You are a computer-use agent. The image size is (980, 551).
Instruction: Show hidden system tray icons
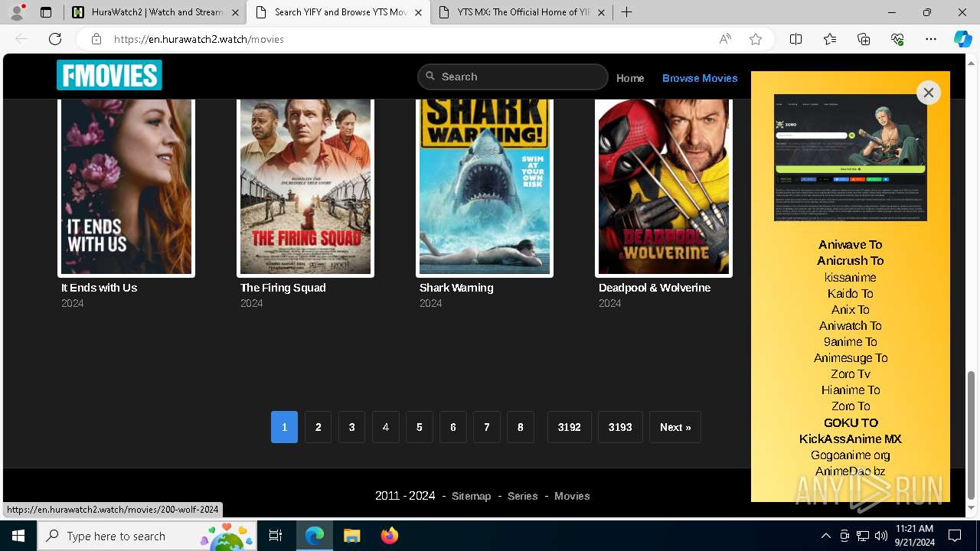tap(825, 536)
